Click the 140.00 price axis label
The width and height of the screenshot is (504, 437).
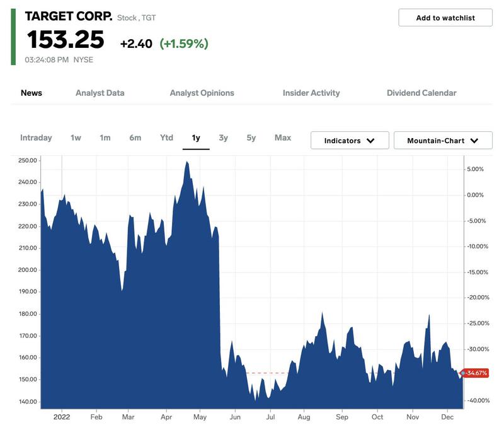click(28, 401)
